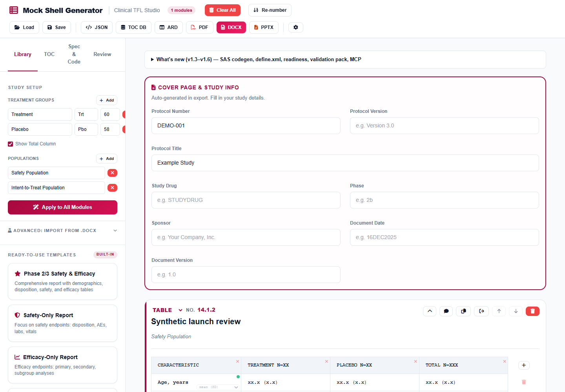Duplicate the table module with the copy icon

pyautogui.click(x=463, y=311)
